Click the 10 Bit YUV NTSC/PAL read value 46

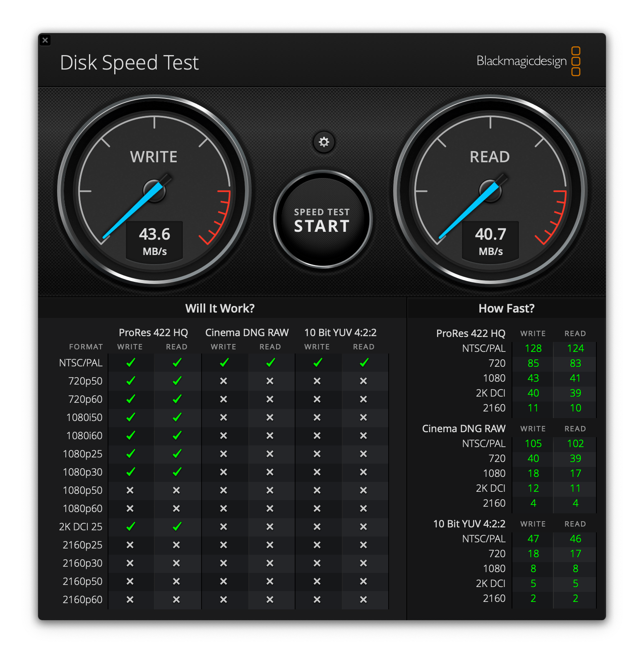point(575,539)
